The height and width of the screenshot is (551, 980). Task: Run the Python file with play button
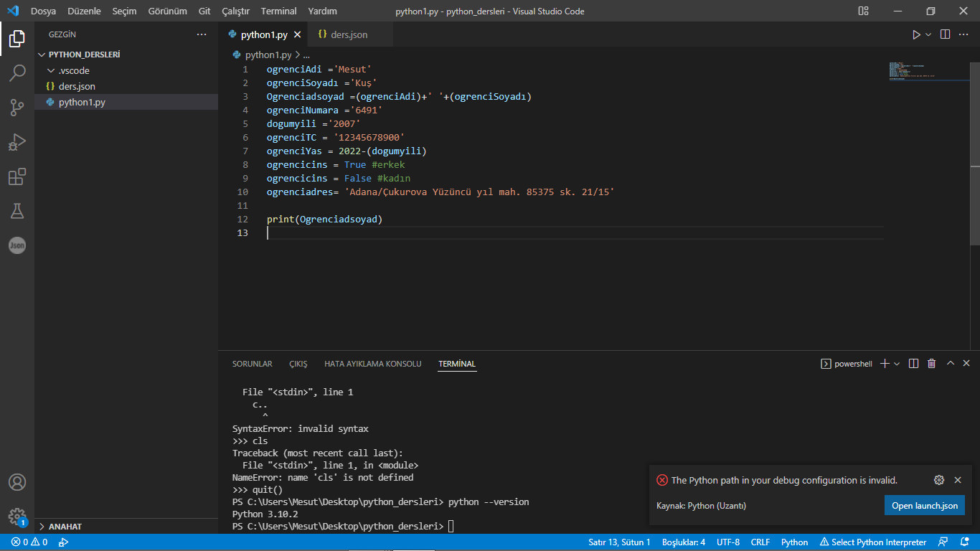pyautogui.click(x=916, y=34)
